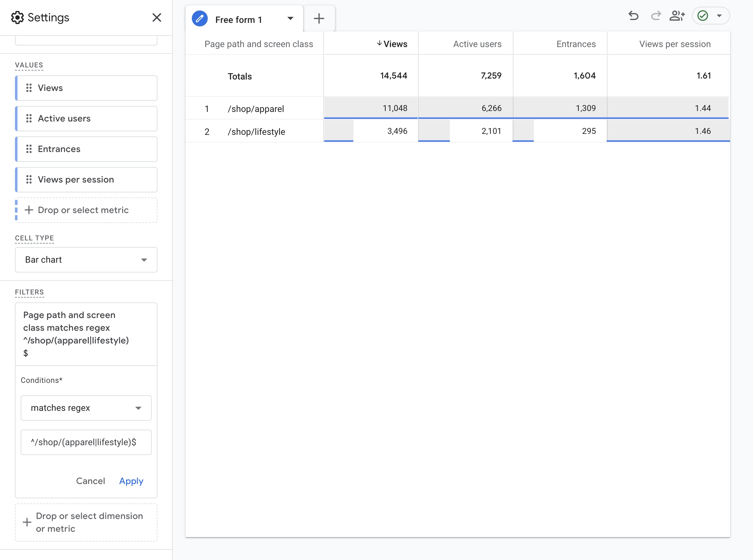Image resolution: width=753 pixels, height=560 pixels.
Task: Click the 1,309 entrances cell
Action: click(560, 108)
